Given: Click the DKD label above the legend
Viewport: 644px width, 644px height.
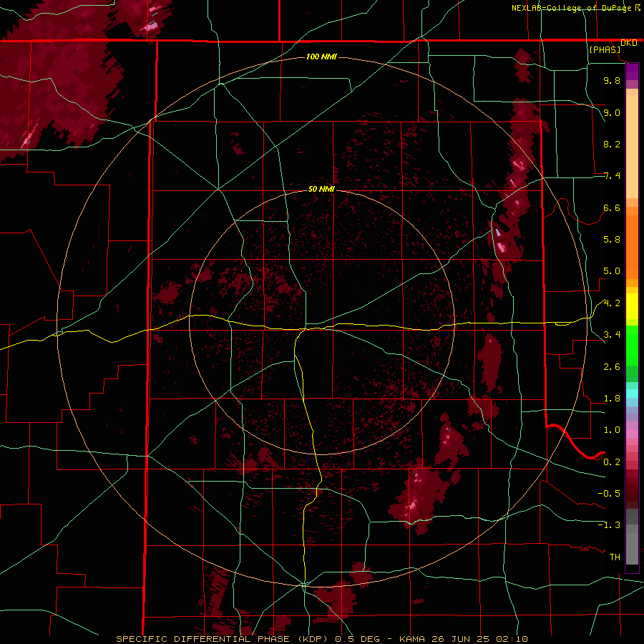Looking at the screenshot, I should (629, 43).
